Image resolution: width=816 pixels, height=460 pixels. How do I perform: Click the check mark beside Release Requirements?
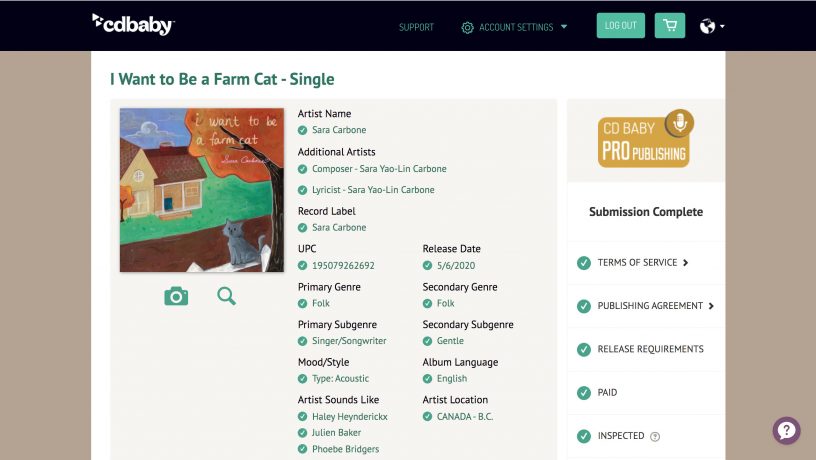tap(583, 350)
